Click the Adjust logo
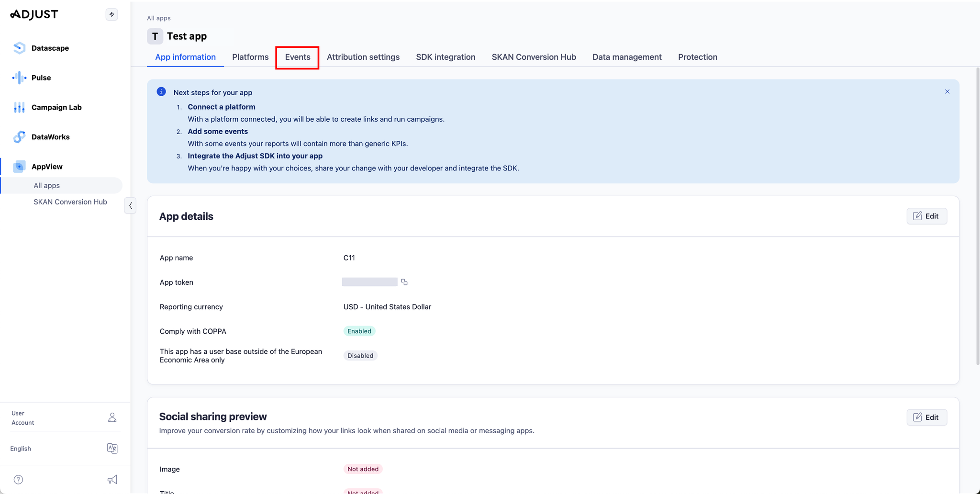Screen dimensions: 980x495 coord(34,14)
